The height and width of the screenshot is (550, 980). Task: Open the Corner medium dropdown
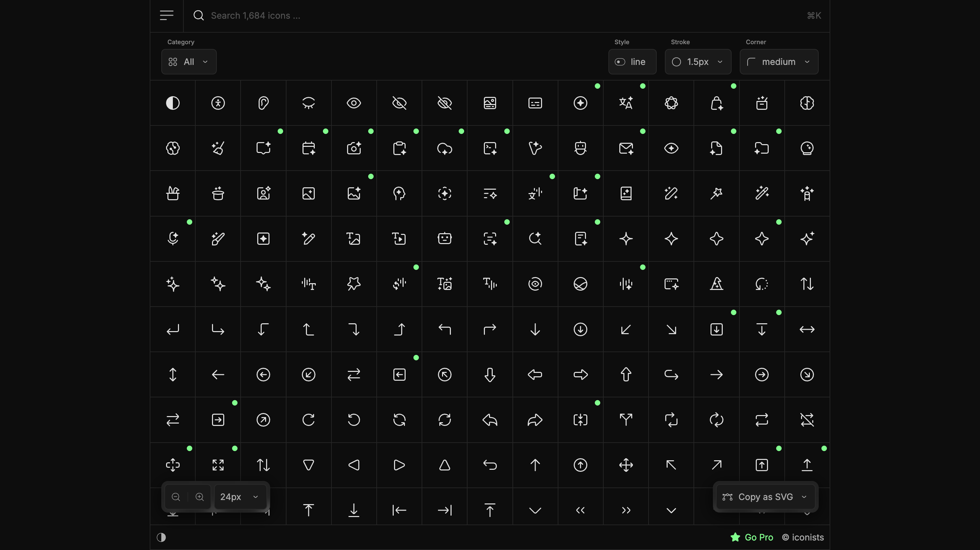coord(778,62)
